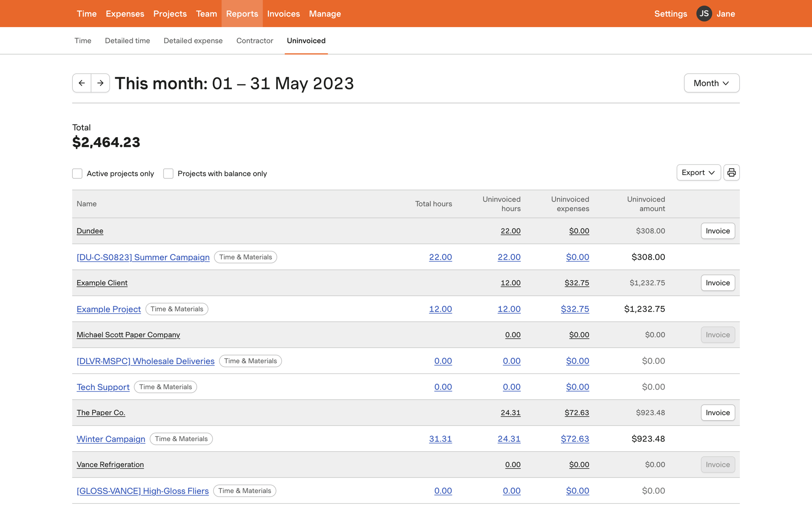Switch to the Detailed time tab
812x508 pixels.
127,41
